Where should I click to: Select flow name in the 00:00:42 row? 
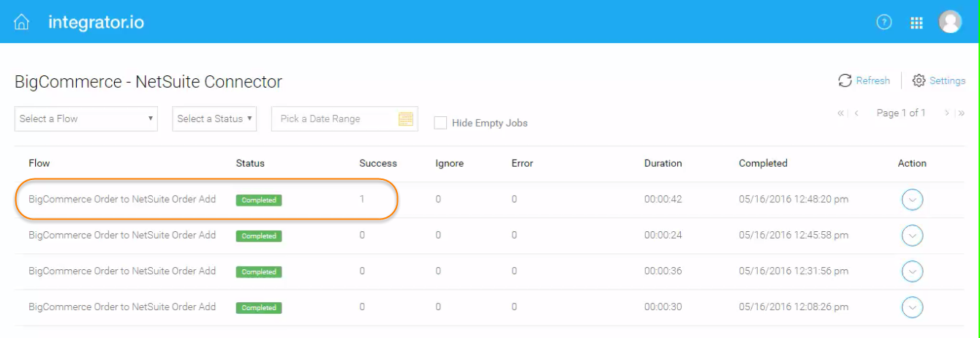click(x=122, y=199)
